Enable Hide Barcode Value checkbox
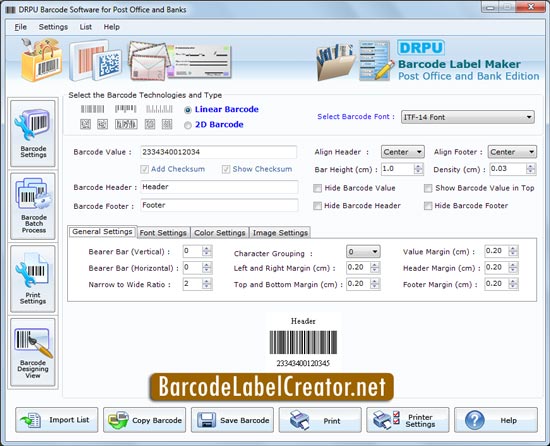Image resolution: width=550 pixels, height=446 pixels. click(x=317, y=189)
